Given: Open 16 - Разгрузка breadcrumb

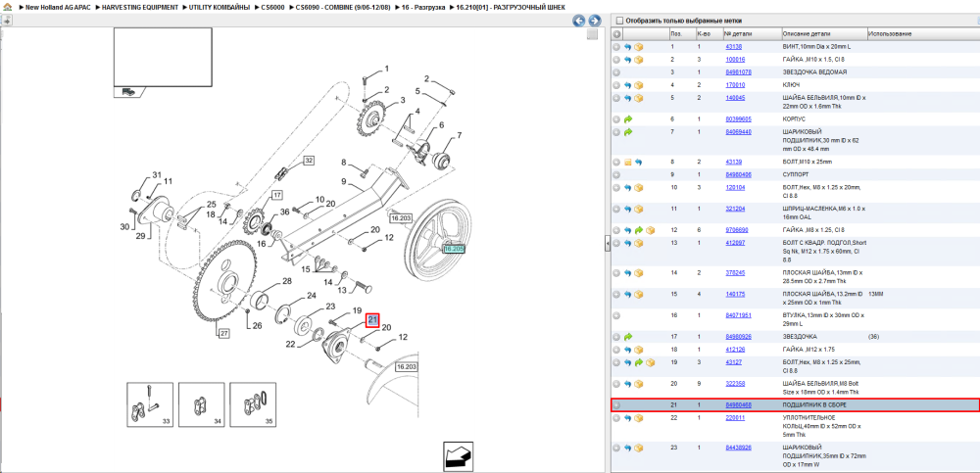Looking at the screenshot, I should pyautogui.click(x=423, y=7).
